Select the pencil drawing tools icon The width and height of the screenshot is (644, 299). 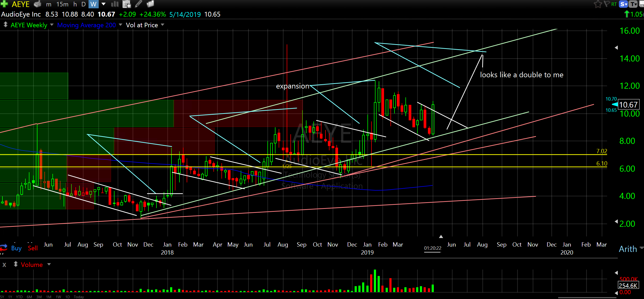[x=139, y=4]
